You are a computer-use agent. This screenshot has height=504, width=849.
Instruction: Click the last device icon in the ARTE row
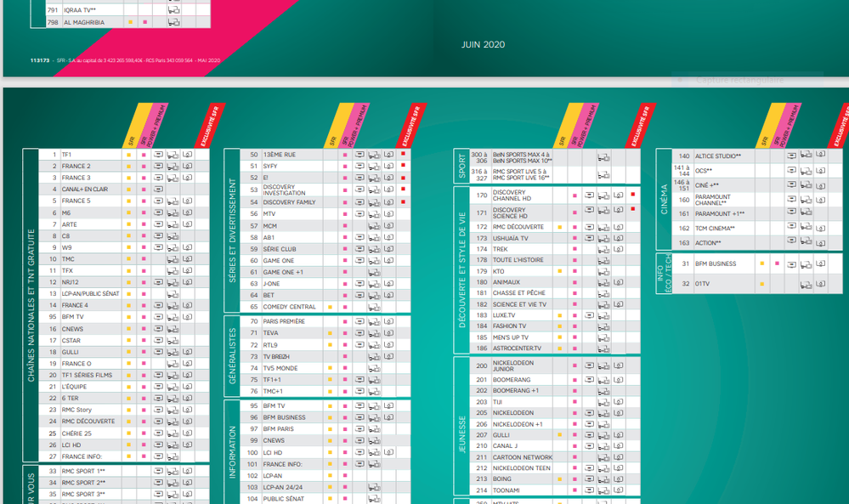[x=187, y=224]
